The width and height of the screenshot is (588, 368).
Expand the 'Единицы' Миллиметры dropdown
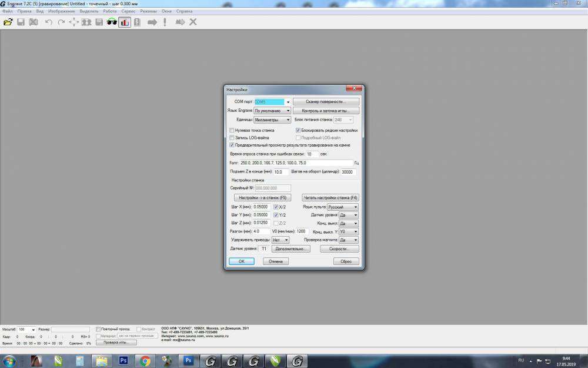(x=288, y=120)
